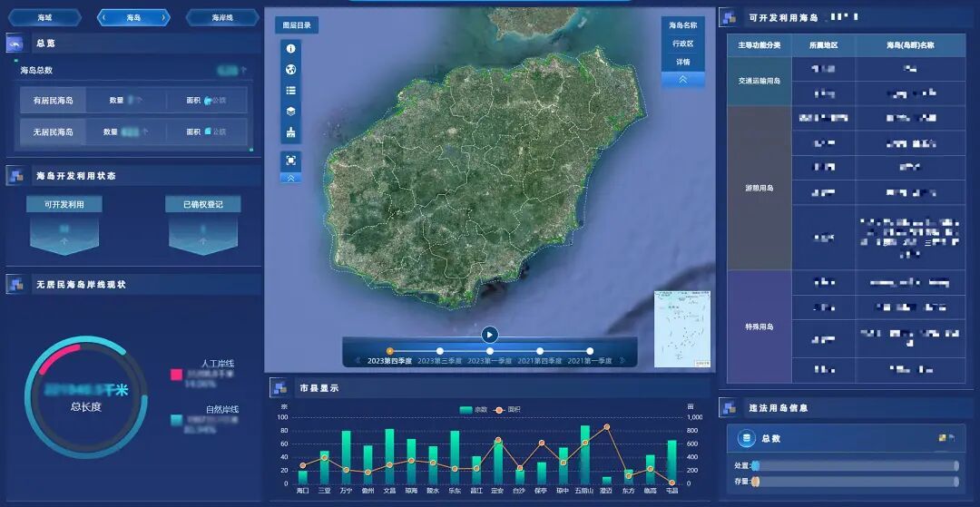The width and height of the screenshot is (980, 507).
Task: Click the 详情 button on the map
Action: click(x=682, y=62)
